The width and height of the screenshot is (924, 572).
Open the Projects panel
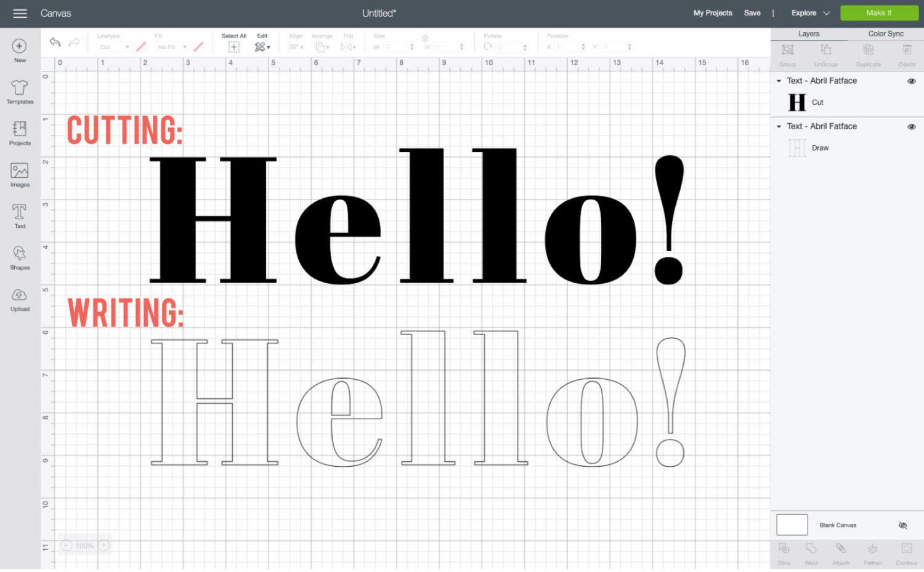click(20, 133)
